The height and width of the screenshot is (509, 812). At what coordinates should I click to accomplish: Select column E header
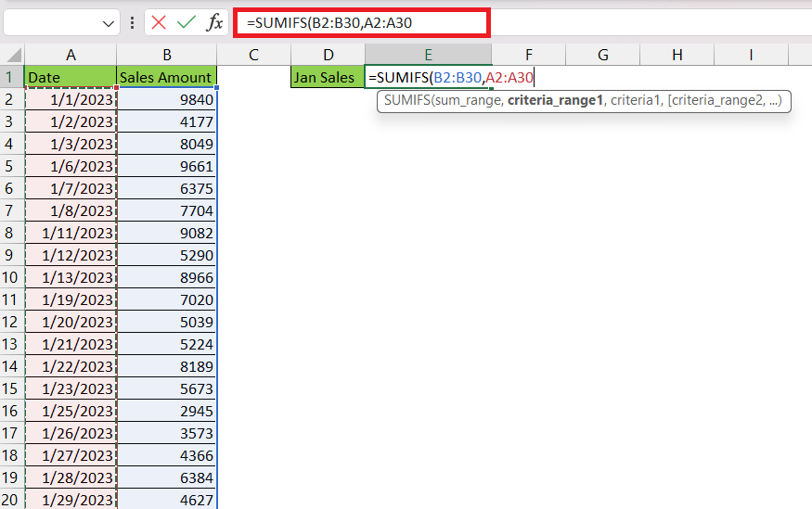point(428,55)
